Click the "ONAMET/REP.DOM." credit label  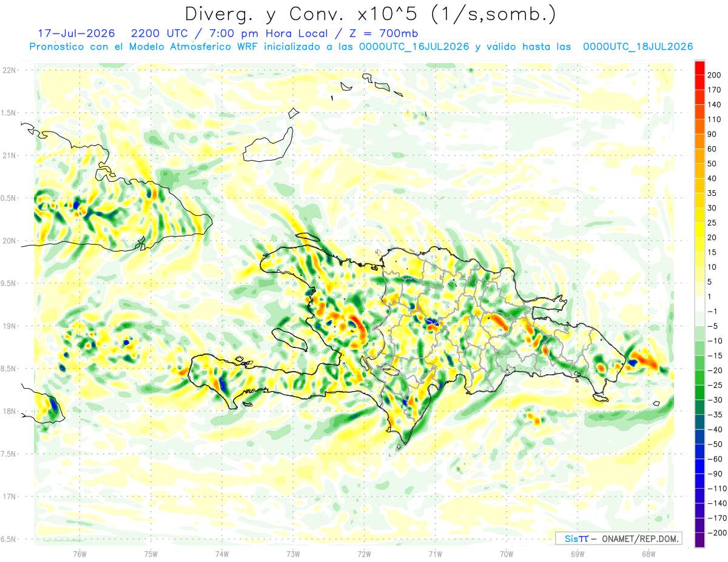point(639,538)
